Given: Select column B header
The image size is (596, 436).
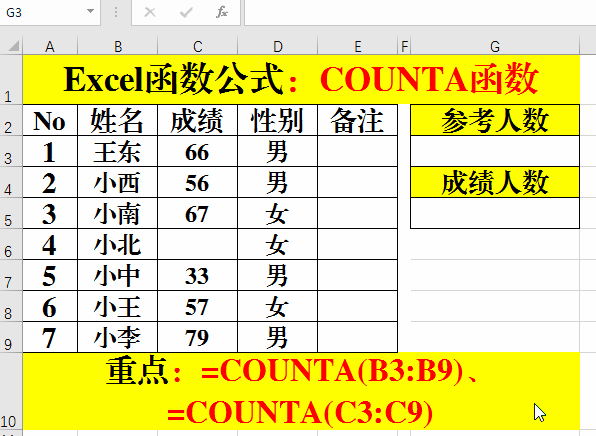Looking at the screenshot, I should click(x=117, y=46).
